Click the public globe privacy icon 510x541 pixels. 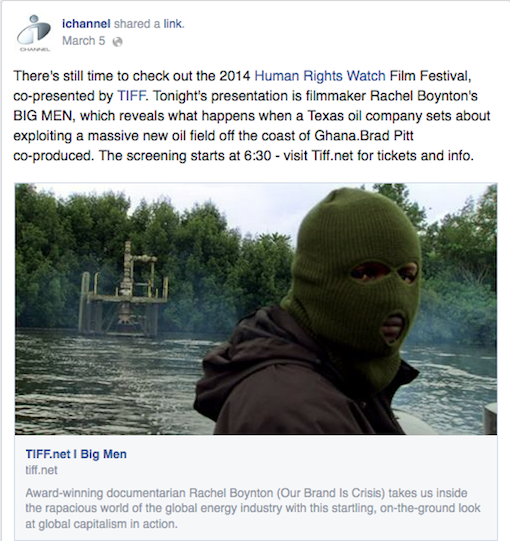pyautogui.click(x=117, y=42)
